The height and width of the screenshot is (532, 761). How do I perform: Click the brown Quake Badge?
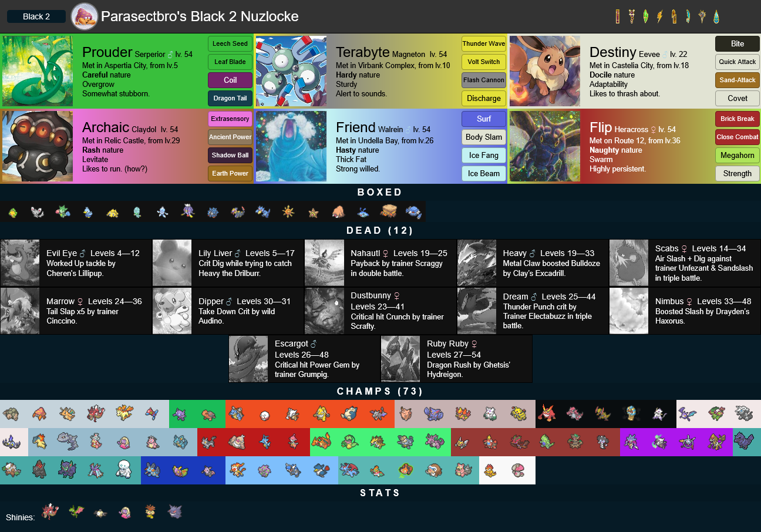click(x=674, y=16)
